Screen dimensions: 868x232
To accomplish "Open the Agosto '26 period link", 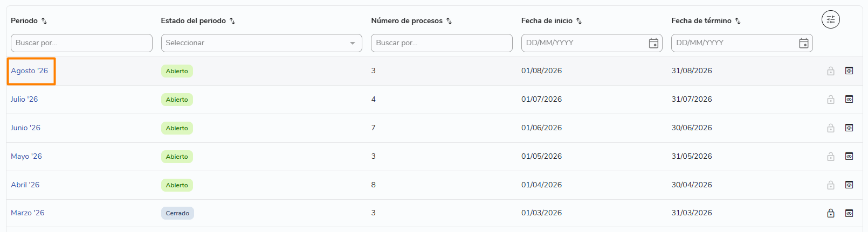I will (30, 71).
